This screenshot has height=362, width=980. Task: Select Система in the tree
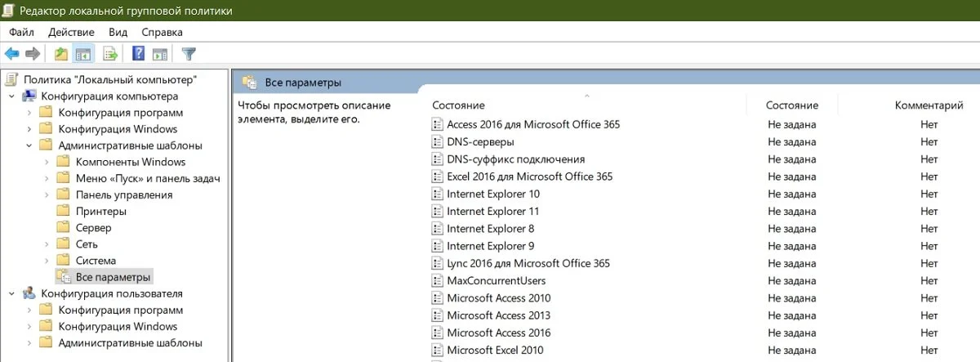click(96, 261)
